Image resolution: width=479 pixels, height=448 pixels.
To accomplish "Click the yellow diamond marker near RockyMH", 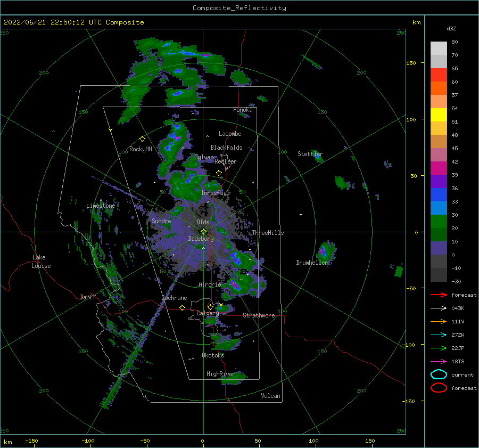I will point(142,139).
